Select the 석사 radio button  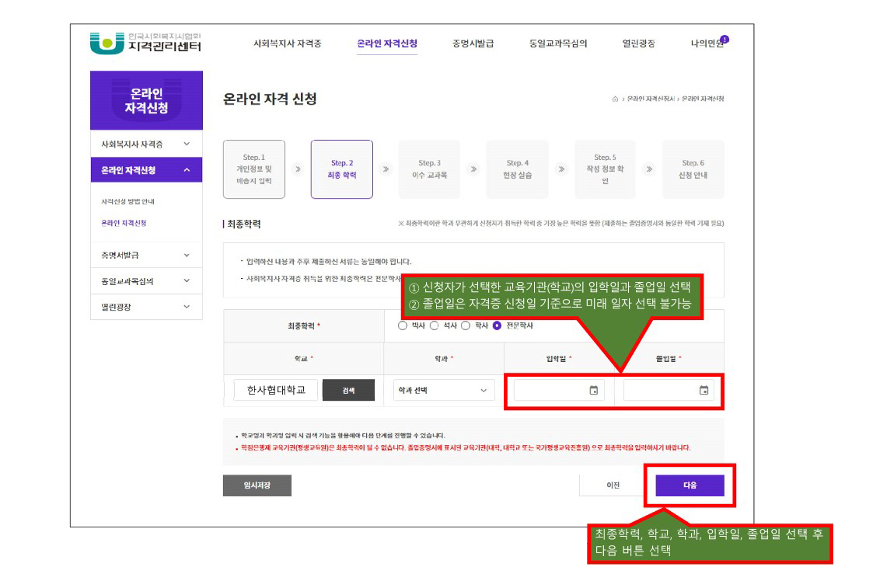coord(435,325)
